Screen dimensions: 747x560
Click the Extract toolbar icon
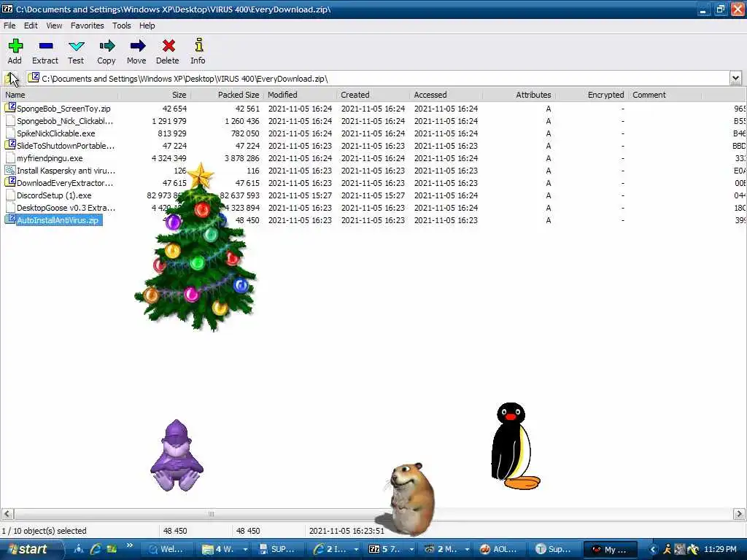coord(46,46)
